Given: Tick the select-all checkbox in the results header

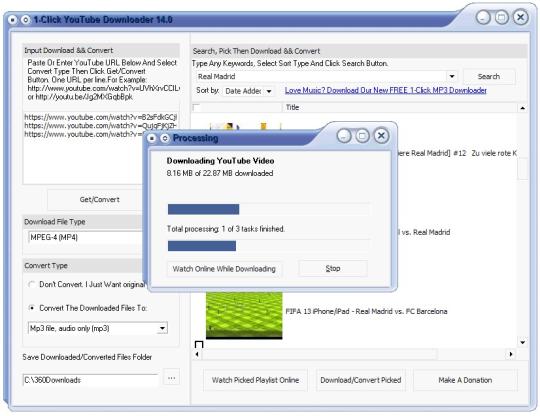Looking at the screenshot, I should click(x=197, y=107).
